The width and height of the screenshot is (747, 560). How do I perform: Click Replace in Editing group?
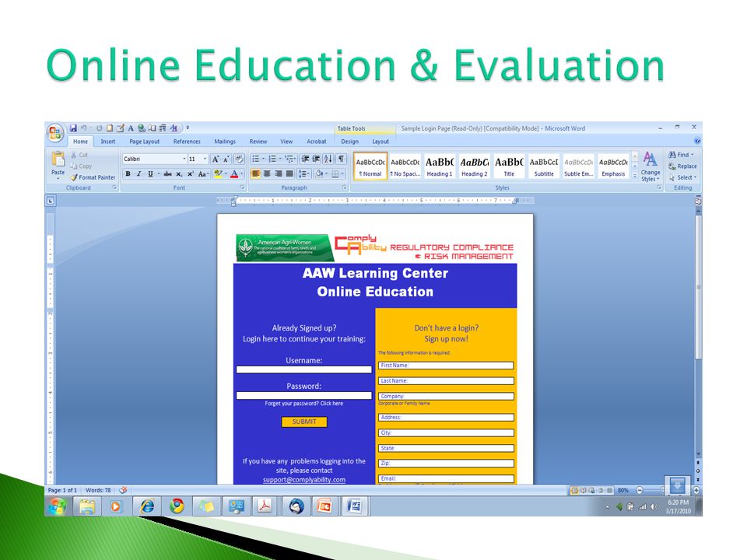(682, 166)
